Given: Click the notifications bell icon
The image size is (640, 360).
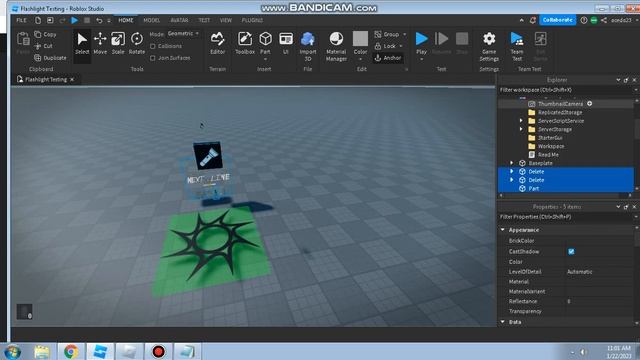Looking at the screenshot, I should pyautogui.click(x=533, y=20).
